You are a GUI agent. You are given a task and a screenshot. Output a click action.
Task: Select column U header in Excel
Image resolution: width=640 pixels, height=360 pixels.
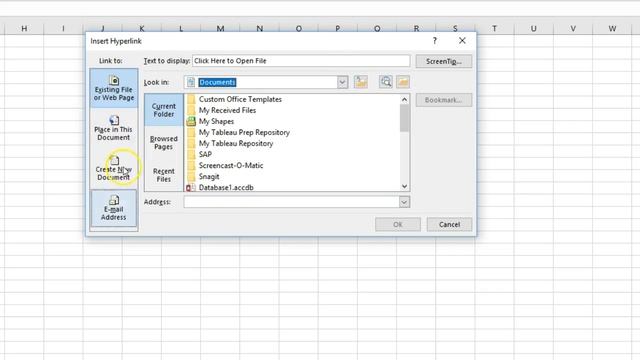tap(533, 29)
